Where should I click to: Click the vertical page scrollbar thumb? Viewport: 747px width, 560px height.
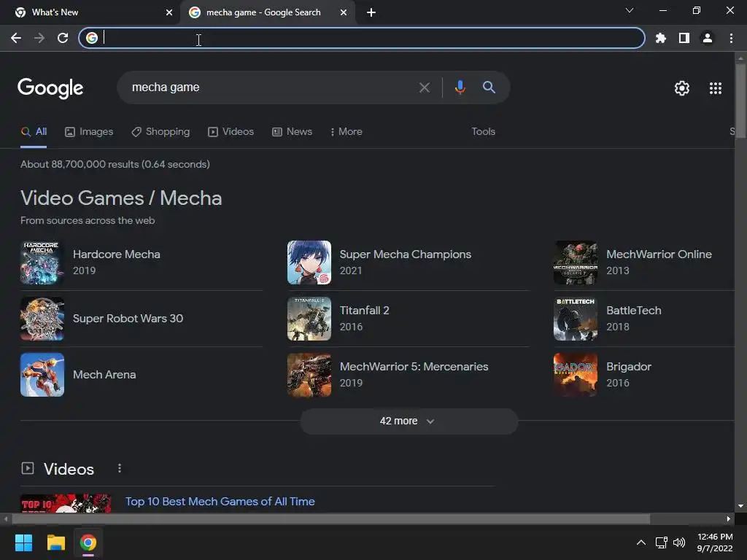(x=740, y=100)
